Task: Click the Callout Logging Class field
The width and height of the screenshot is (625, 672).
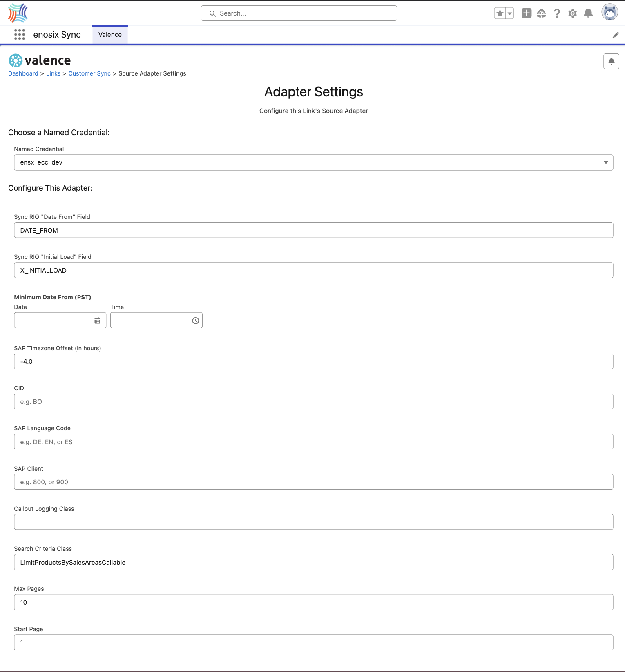Action: point(314,522)
